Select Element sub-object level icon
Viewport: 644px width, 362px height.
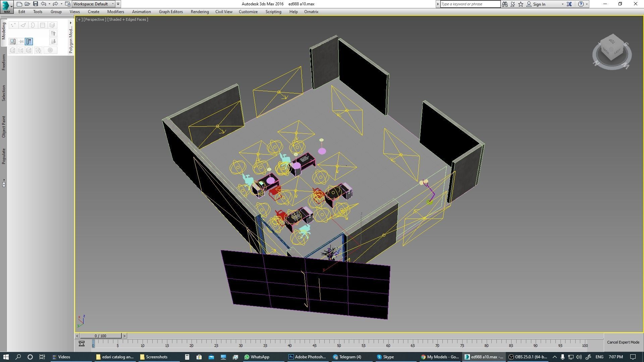coord(52,25)
